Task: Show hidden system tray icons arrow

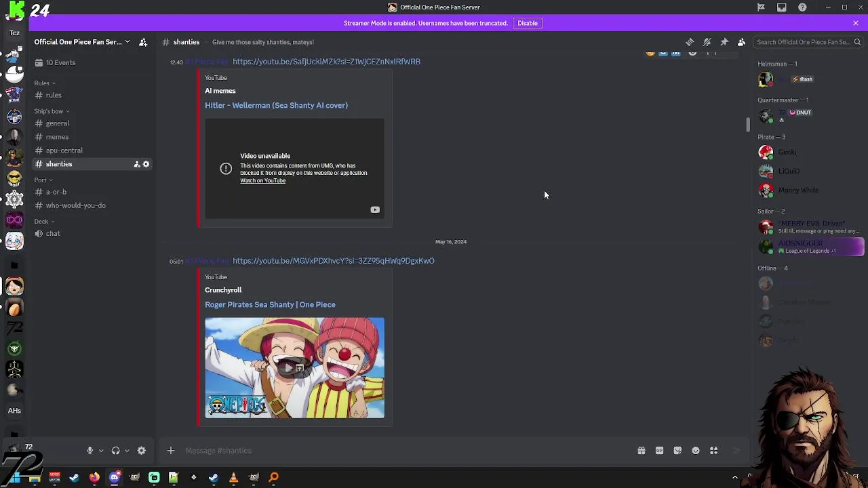Action: [734, 477]
